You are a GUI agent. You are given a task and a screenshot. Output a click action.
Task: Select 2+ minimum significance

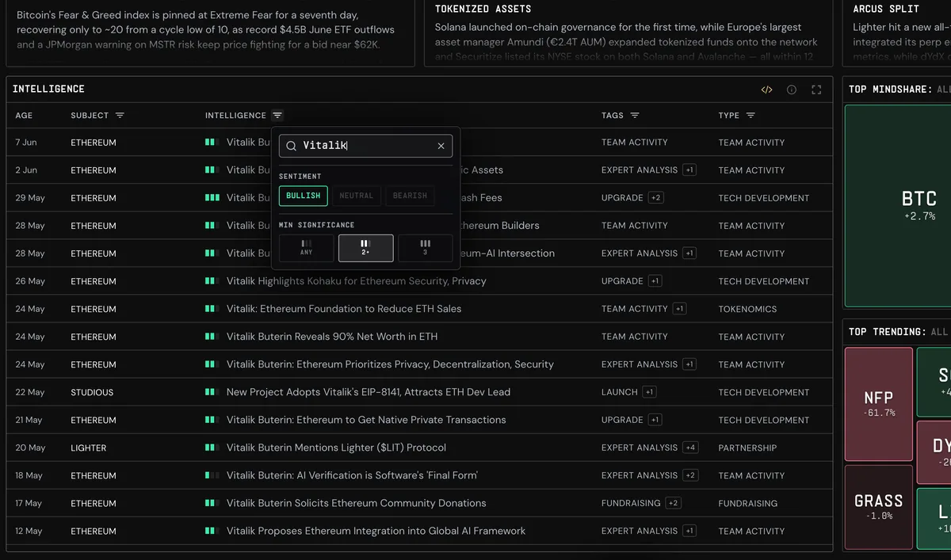(365, 248)
